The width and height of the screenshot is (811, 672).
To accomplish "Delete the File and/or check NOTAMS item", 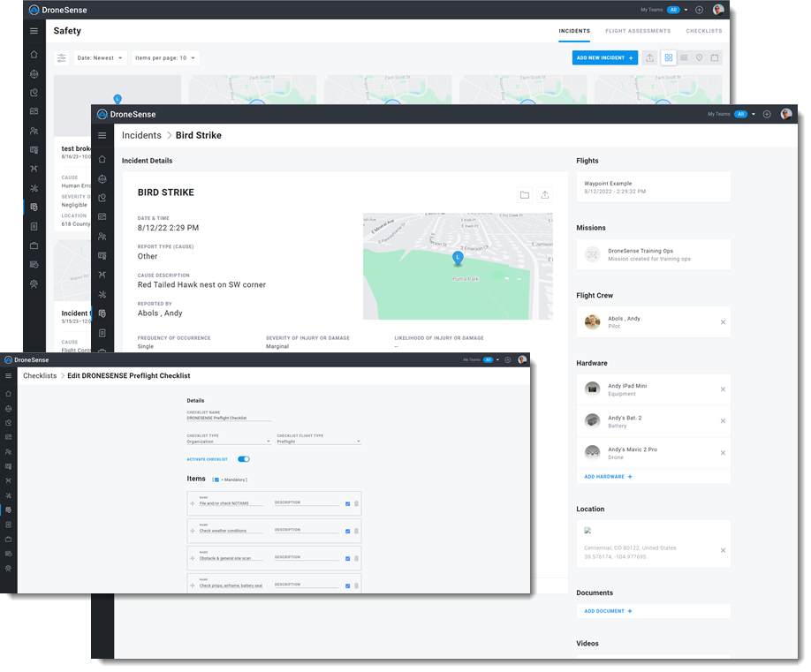I will 356,503.
